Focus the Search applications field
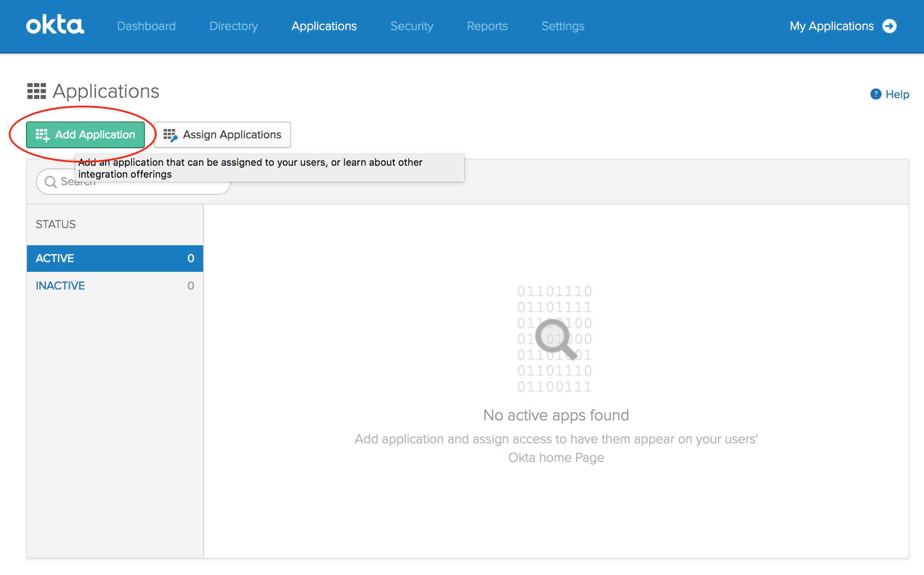Viewport: 924px width, 575px height. coord(133,182)
